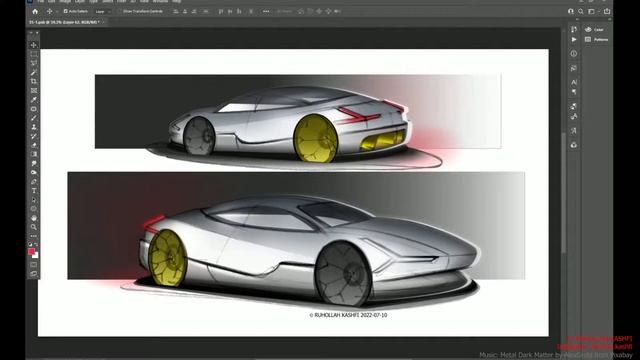Select the Move tool in toolbox

(33, 45)
